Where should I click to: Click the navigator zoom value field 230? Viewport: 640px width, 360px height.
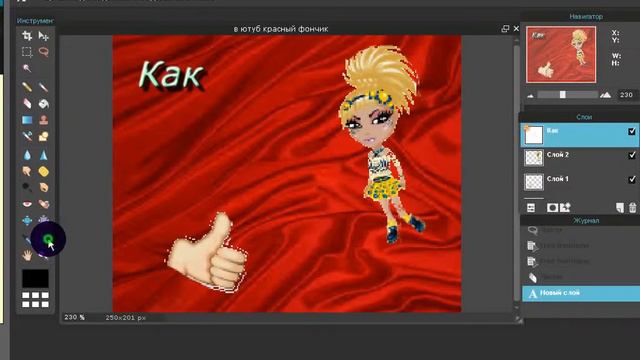627,95
